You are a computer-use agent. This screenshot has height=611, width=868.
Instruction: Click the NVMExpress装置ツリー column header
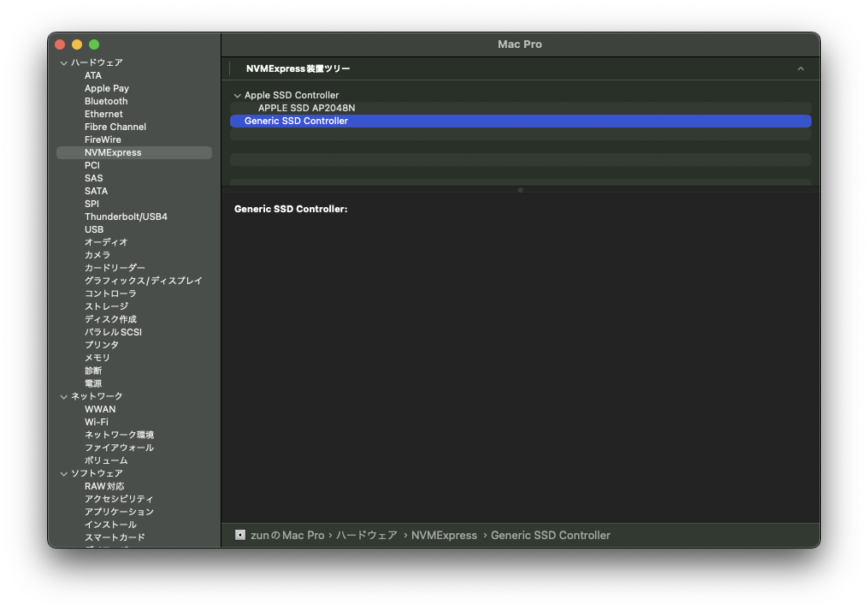pyautogui.click(x=298, y=68)
